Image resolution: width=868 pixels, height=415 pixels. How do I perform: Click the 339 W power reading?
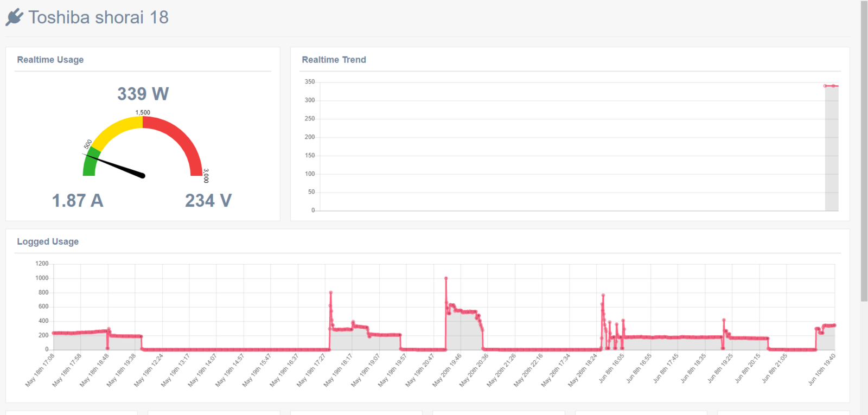coord(143,94)
